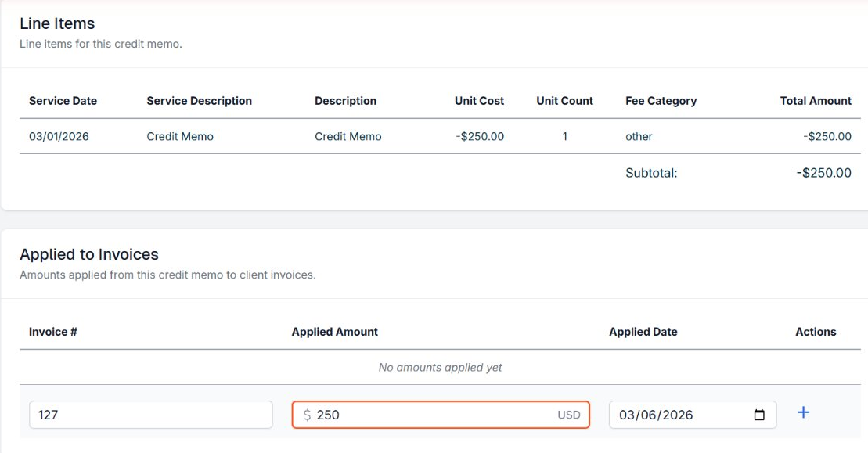Viewport: 868px width, 453px height.
Task: Click the Applied to Invoices heading
Action: 89,254
